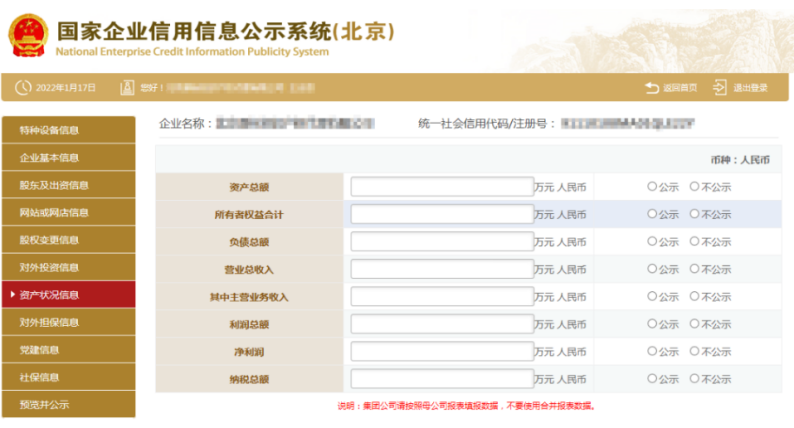This screenshot has height=428, width=794.
Task: Go back via the 返回首页 link
Action: (x=680, y=88)
